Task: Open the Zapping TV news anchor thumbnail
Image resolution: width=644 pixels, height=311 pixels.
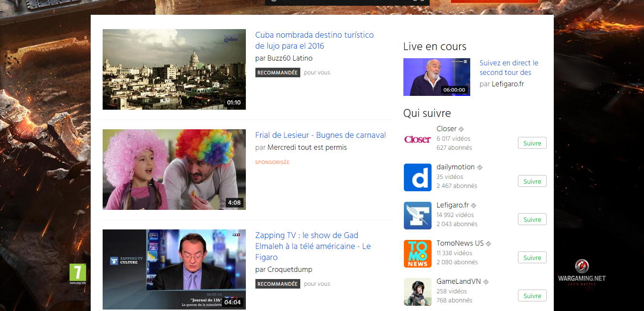Action: pyautogui.click(x=174, y=270)
